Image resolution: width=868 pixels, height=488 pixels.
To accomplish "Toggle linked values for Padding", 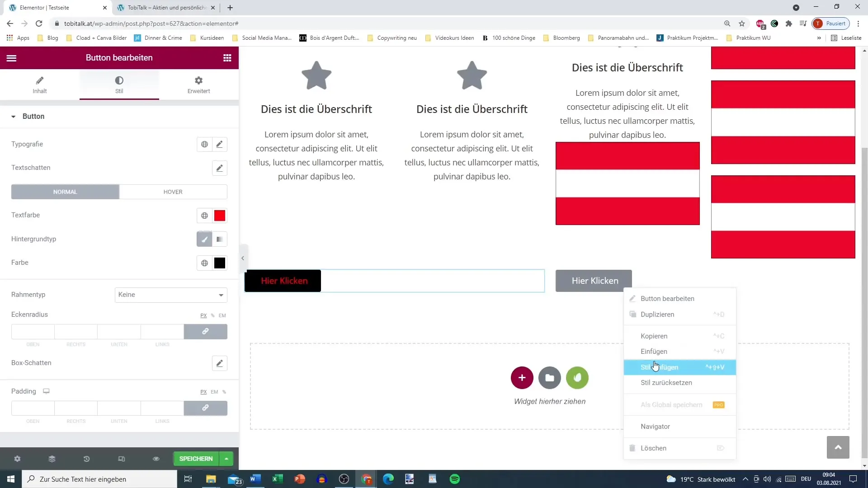I will click(206, 408).
